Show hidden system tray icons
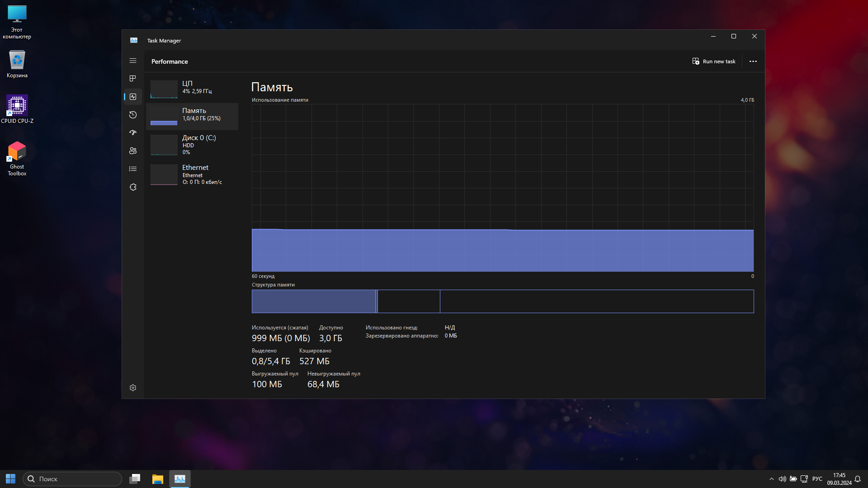This screenshot has width=868, height=488. 771,479
